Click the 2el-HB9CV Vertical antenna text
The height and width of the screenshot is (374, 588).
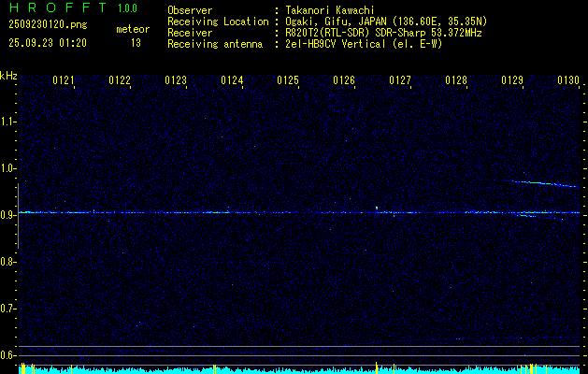pyautogui.click(x=364, y=44)
